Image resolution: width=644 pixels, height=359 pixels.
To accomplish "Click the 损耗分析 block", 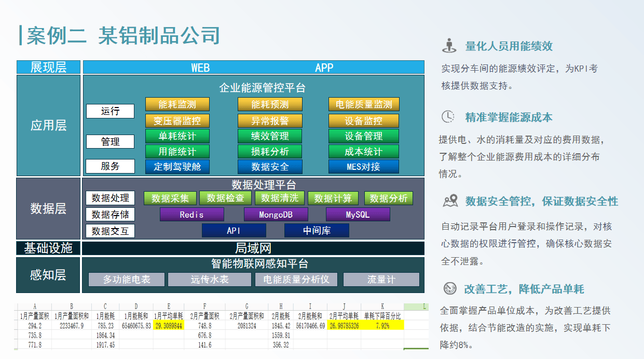I will [x=270, y=151].
